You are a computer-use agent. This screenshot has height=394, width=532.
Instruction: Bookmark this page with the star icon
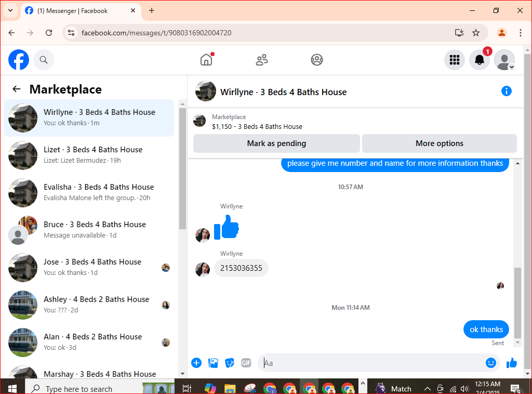point(476,33)
